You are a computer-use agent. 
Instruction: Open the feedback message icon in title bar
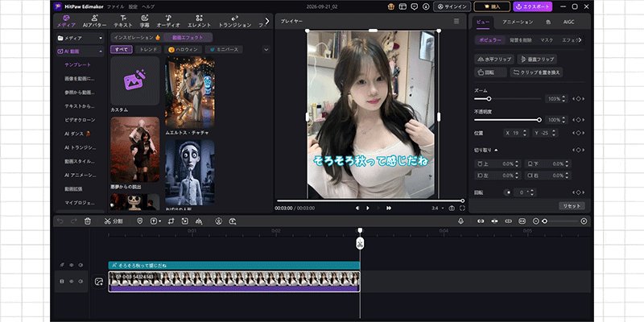(415, 6)
